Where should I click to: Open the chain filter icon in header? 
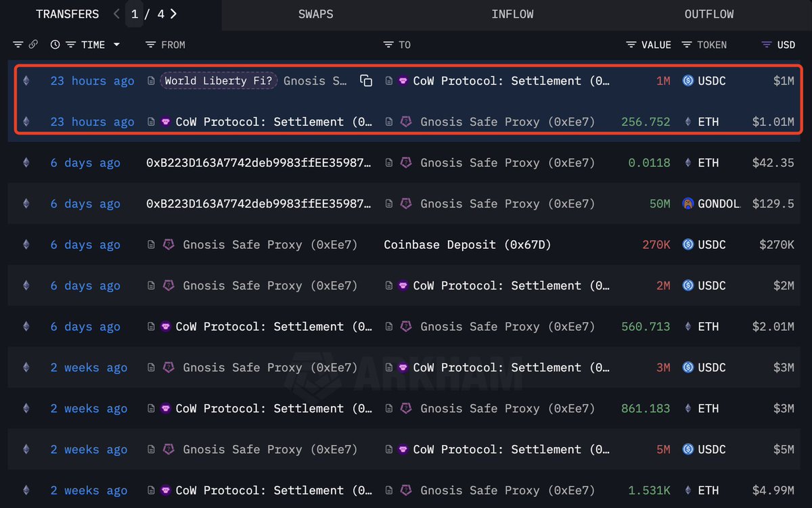tap(18, 45)
